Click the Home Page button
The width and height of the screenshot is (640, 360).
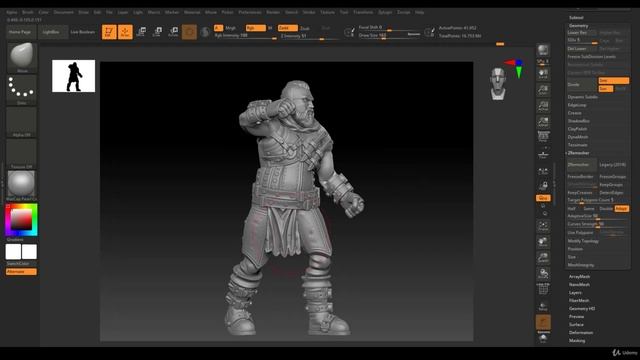click(x=20, y=32)
